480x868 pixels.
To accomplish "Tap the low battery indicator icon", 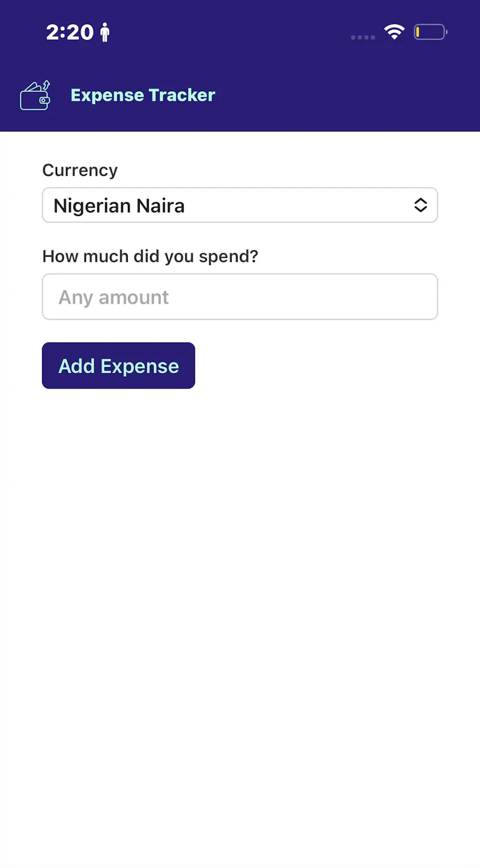I will 431,32.
